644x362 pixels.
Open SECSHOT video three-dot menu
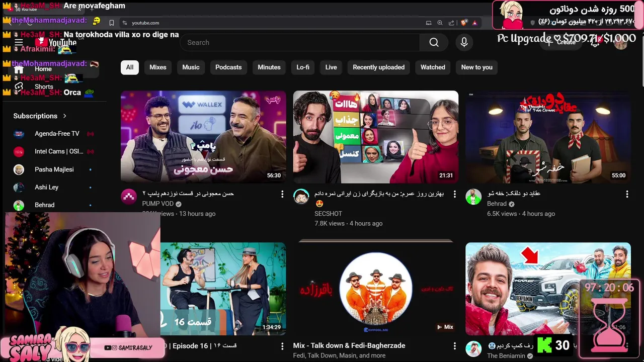(455, 194)
